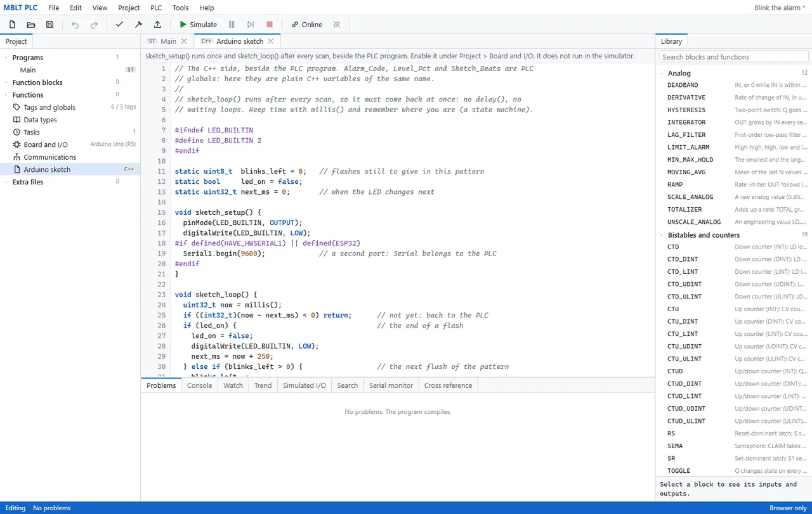Click the Tasks clock icon
The height and width of the screenshot is (514, 812).
click(x=17, y=132)
